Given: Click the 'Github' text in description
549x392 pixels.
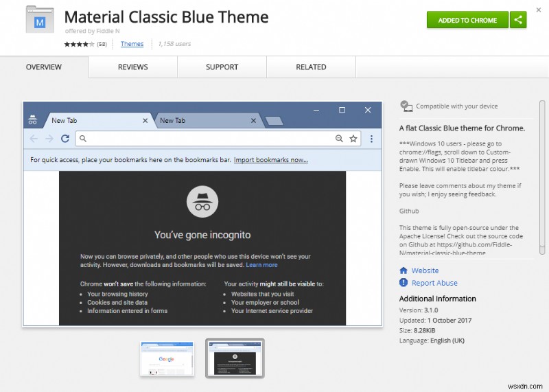Looking at the screenshot, I should click(x=409, y=211).
